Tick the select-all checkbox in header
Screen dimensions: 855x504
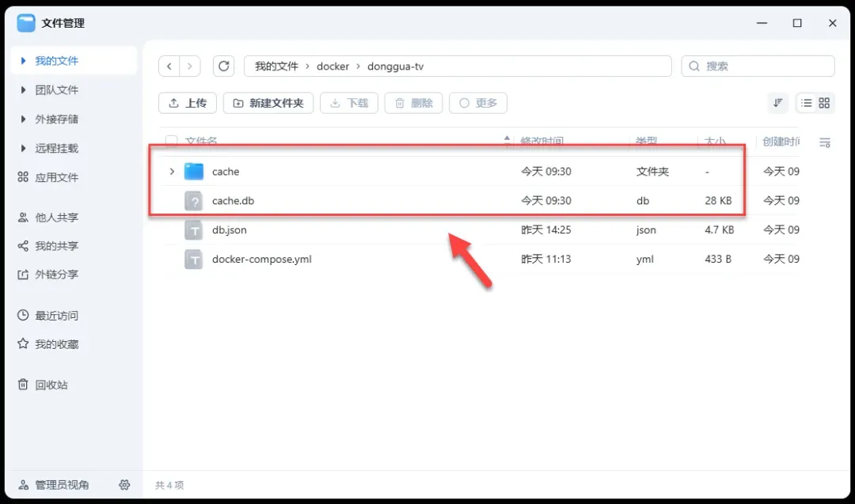(171, 142)
